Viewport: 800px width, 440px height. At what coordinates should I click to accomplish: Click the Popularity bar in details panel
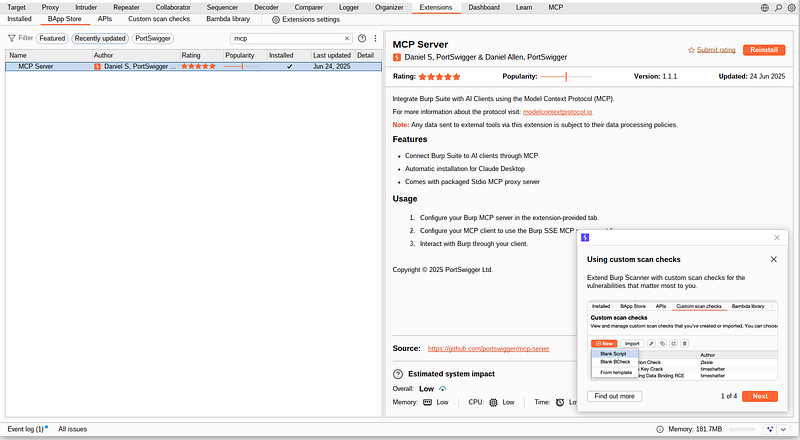pyautogui.click(x=565, y=77)
